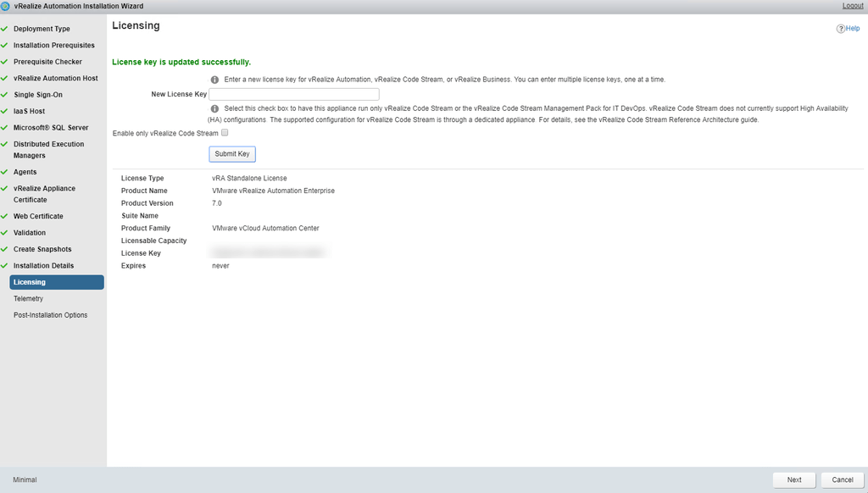The height and width of the screenshot is (493, 868).
Task: Go to Installation Prerequisites step
Action: click(53, 46)
